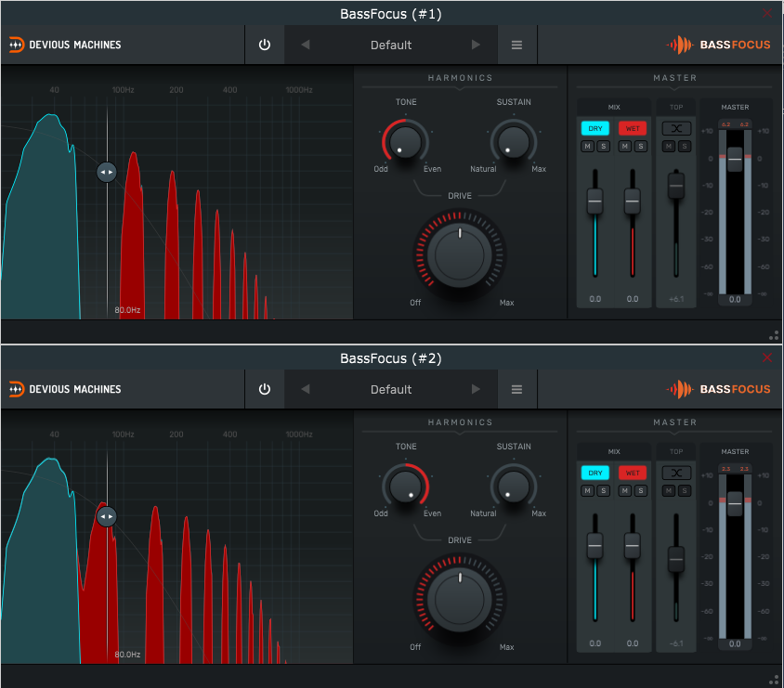Click the Wet fader handle in BassFocus #1

[633, 201]
